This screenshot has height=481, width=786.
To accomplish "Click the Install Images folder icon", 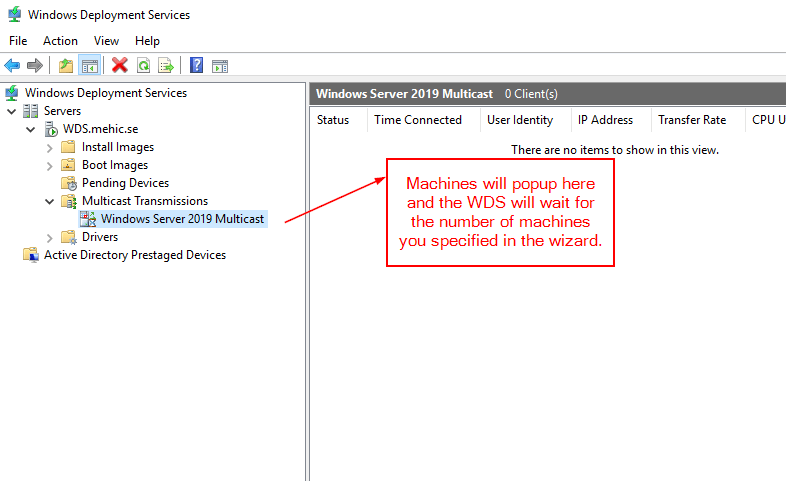I will click(x=68, y=147).
